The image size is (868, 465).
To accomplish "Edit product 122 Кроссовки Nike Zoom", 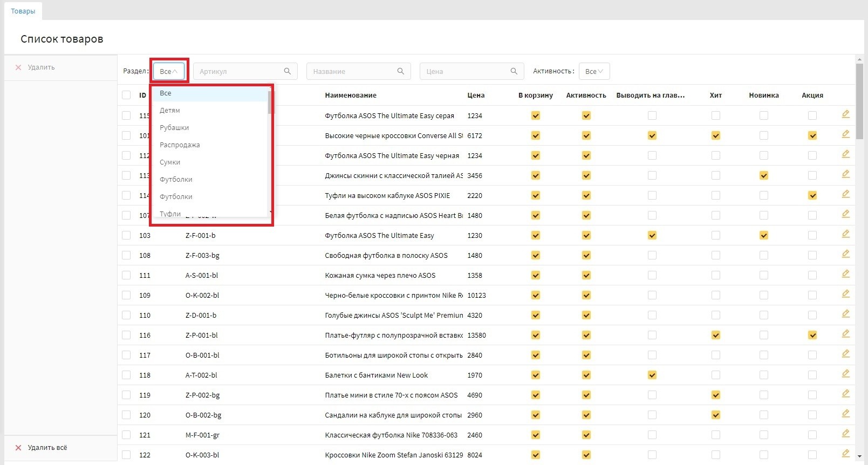I will [x=845, y=454].
